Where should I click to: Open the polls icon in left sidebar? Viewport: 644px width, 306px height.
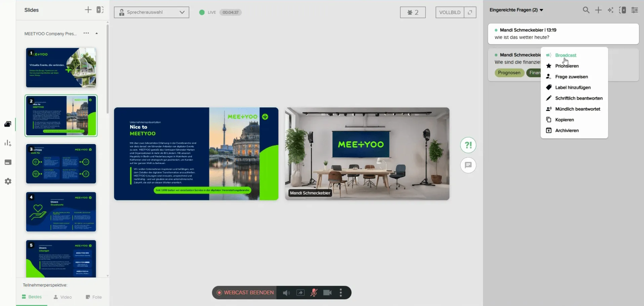coord(8,143)
